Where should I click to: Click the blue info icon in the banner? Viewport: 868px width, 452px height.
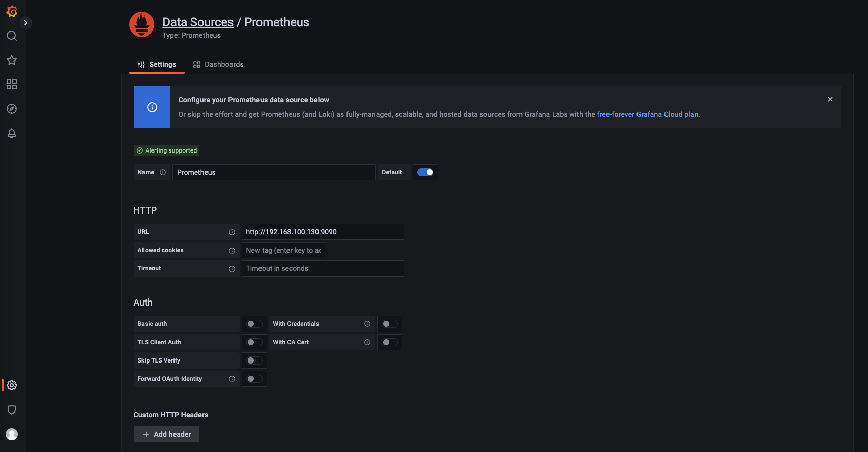[152, 107]
